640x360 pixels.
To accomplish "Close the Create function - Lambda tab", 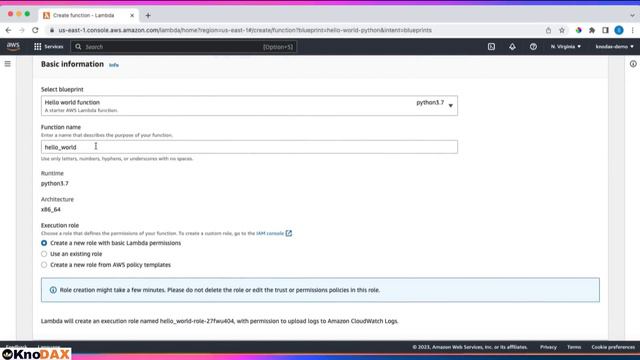I will pos(132,16).
